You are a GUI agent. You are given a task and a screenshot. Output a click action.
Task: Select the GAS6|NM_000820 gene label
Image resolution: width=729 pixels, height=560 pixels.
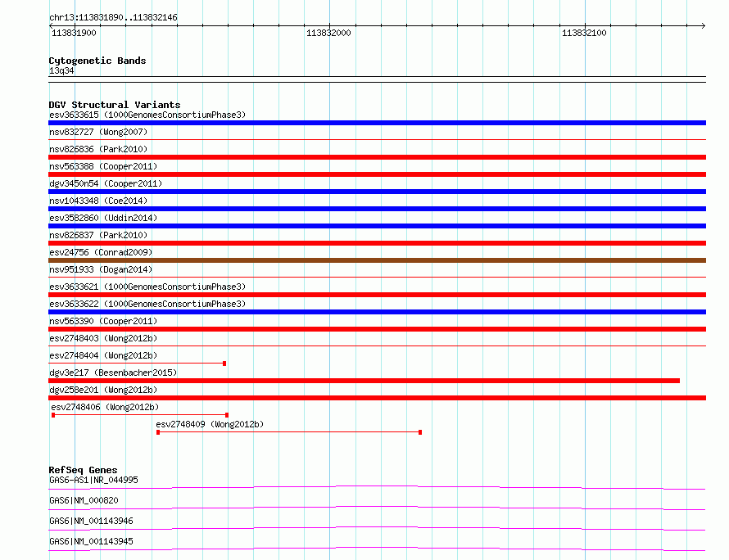[84, 500]
